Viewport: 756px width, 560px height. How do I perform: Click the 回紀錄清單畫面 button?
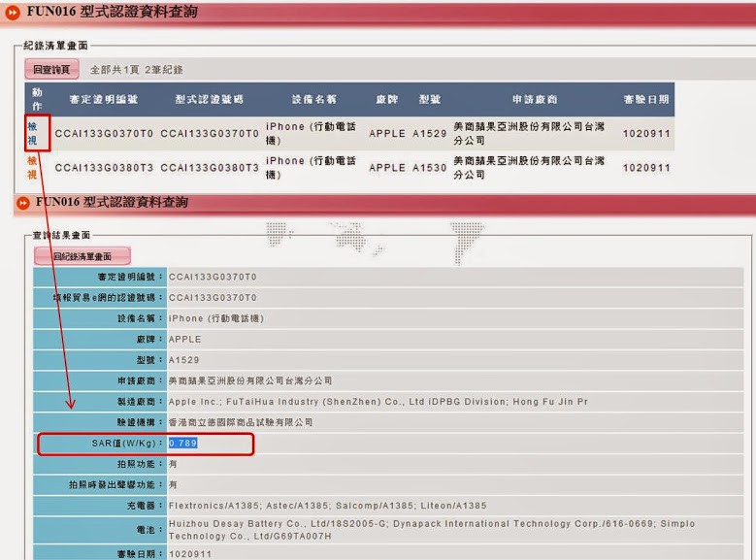point(82,256)
